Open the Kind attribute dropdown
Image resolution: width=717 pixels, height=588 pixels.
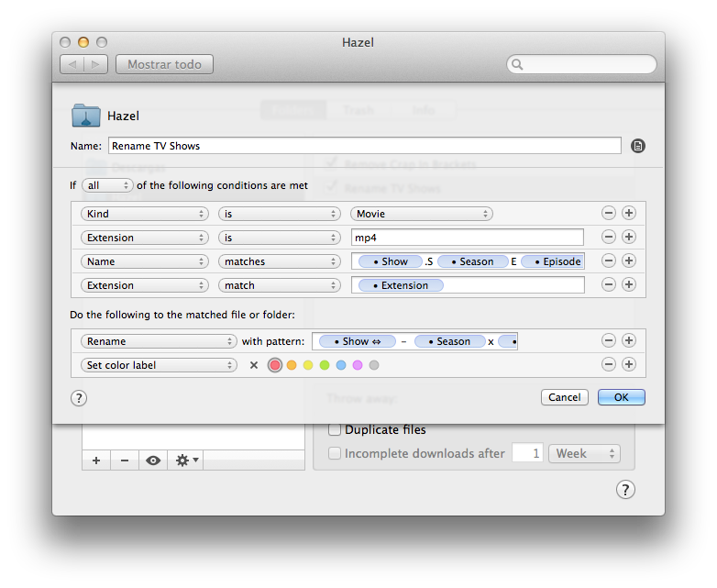click(x=145, y=214)
